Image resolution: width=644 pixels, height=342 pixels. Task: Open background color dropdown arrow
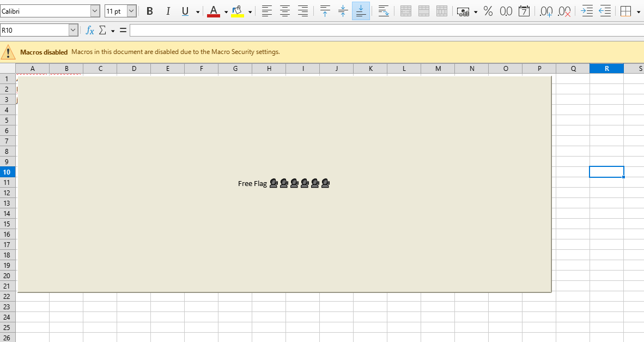pos(250,12)
